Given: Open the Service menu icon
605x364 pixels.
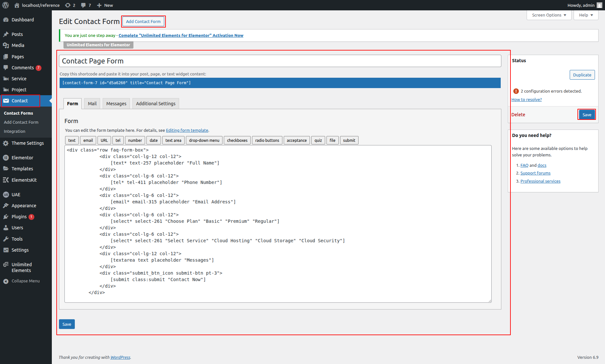Looking at the screenshot, I should 6,79.
